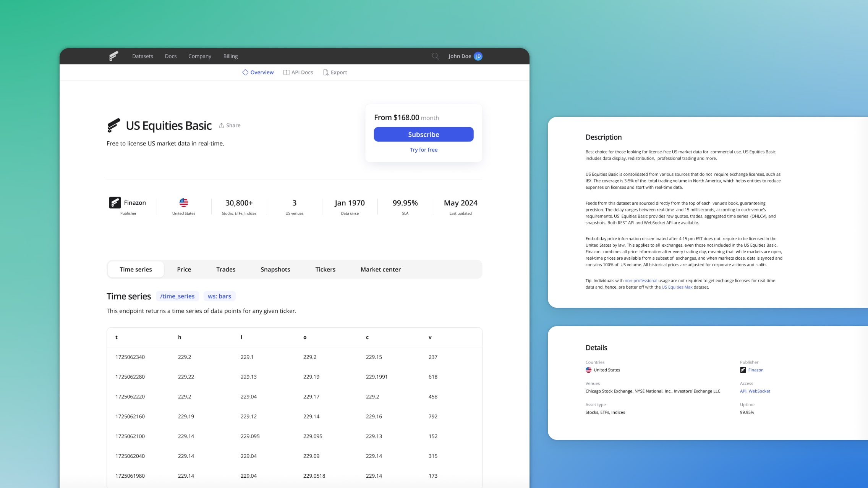
Task: Click the Details heading
Action: [596, 347]
